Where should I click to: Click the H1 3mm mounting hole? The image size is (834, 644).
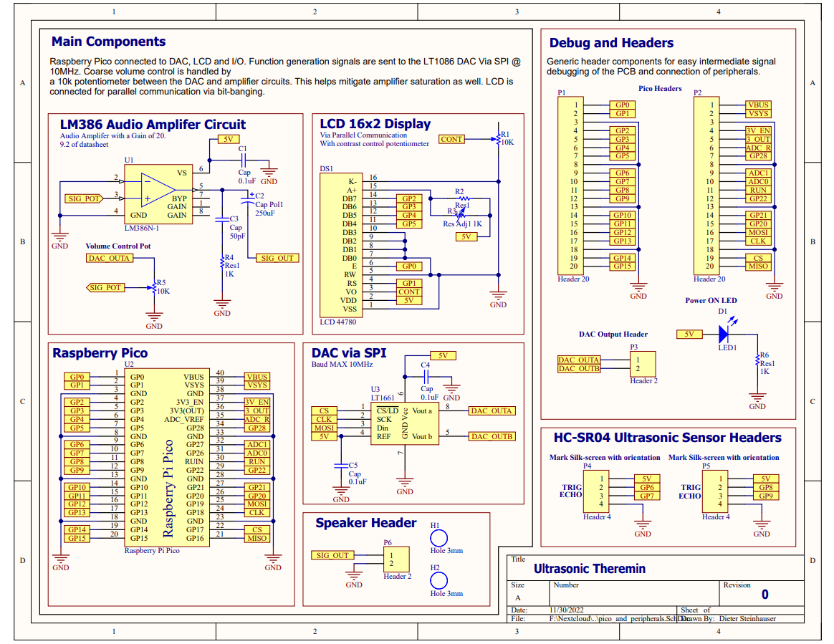438,538
